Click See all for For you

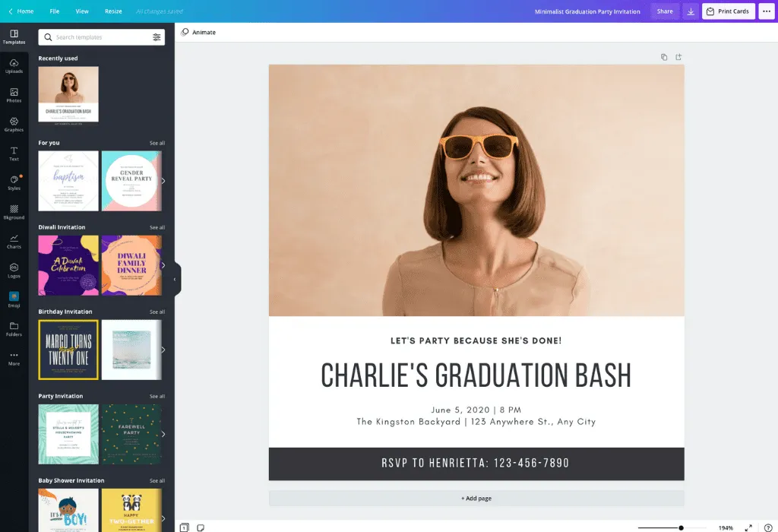pyautogui.click(x=157, y=143)
